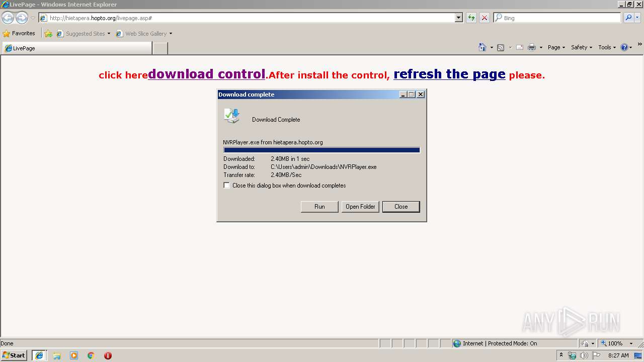The image size is (644, 362).
Task: Select the LivePage tab
Action: click(x=77, y=48)
